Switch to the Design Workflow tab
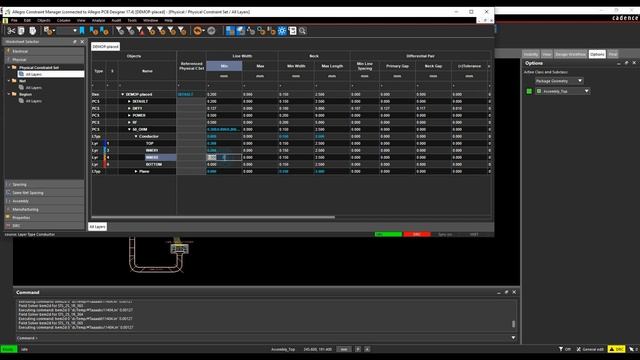Viewport: 640px width, 360px height. (x=571, y=54)
